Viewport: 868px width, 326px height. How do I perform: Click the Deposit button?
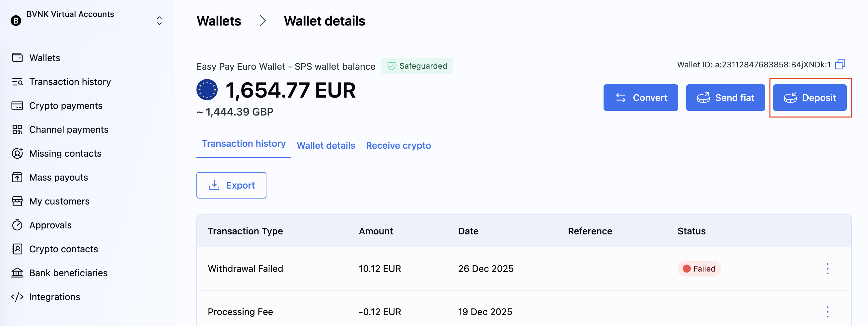tap(809, 98)
